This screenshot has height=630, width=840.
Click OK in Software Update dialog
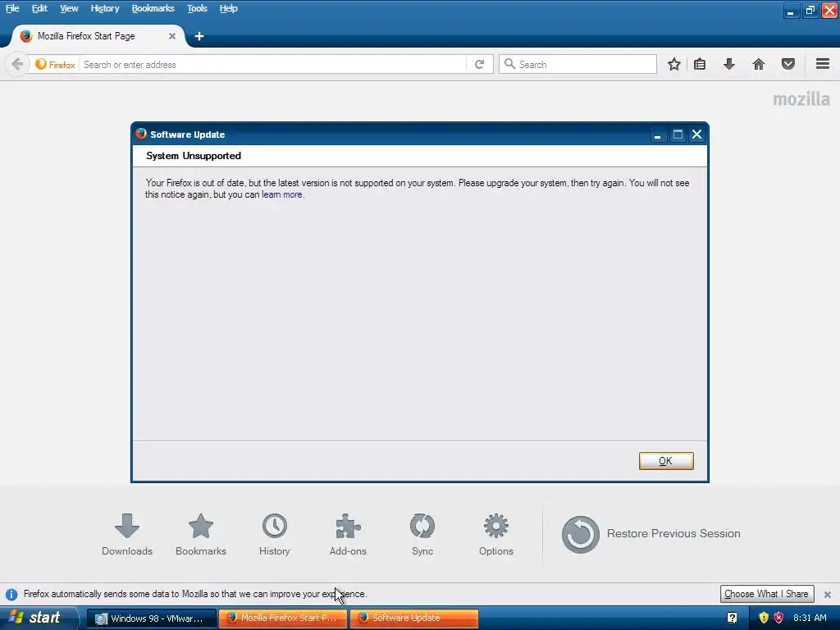(666, 461)
